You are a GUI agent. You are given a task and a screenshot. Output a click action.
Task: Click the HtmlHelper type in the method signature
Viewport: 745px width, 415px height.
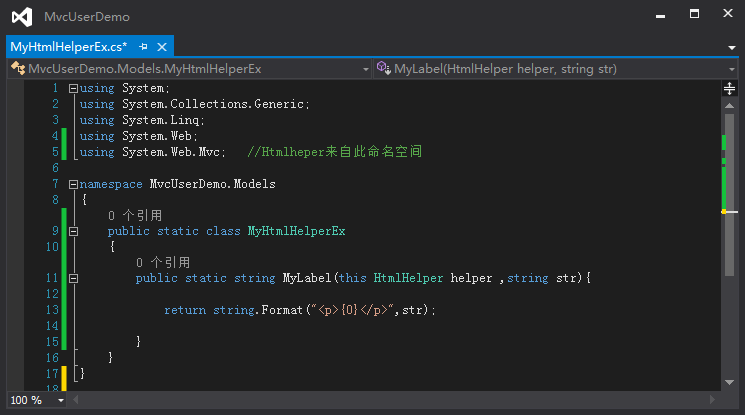[x=408, y=279]
